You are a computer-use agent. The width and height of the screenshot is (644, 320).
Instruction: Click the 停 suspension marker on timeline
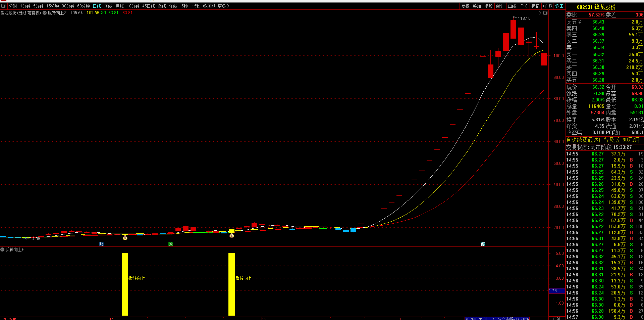tap(483, 244)
